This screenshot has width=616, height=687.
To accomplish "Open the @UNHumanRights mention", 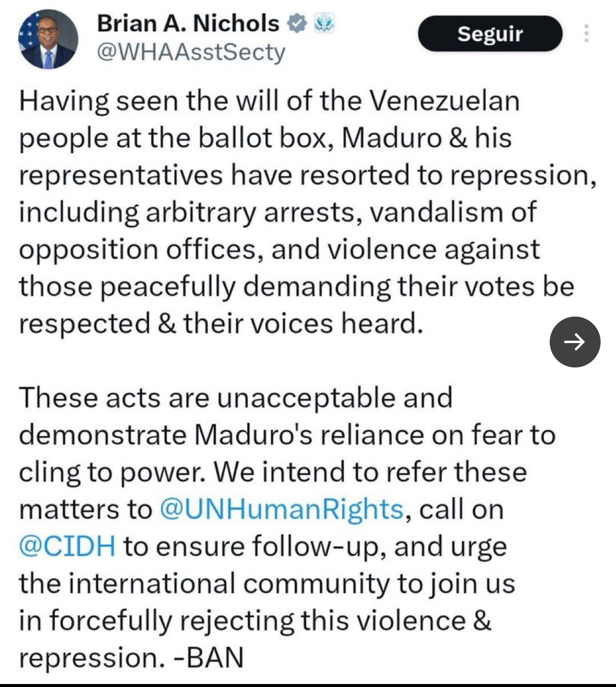I will [x=281, y=509].
